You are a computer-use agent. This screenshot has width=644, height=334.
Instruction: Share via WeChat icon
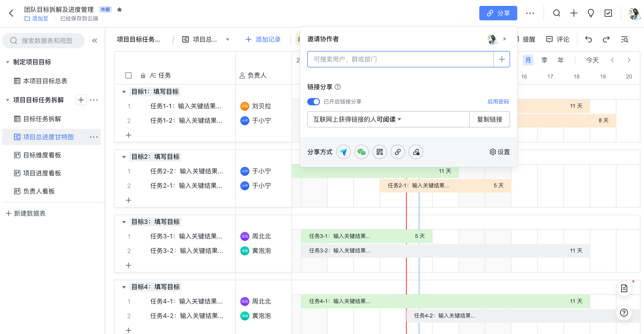pos(361,152)
